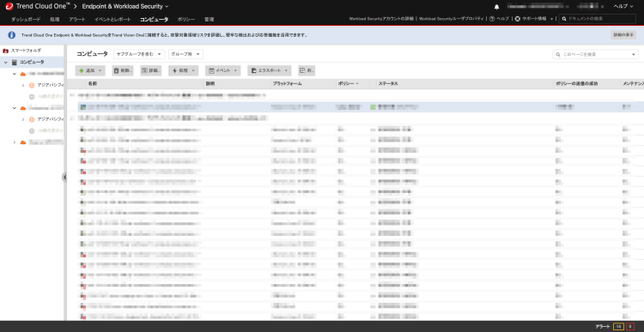
Task: Click the third orange cloud account icon
Action: click(x=23, y=142)
